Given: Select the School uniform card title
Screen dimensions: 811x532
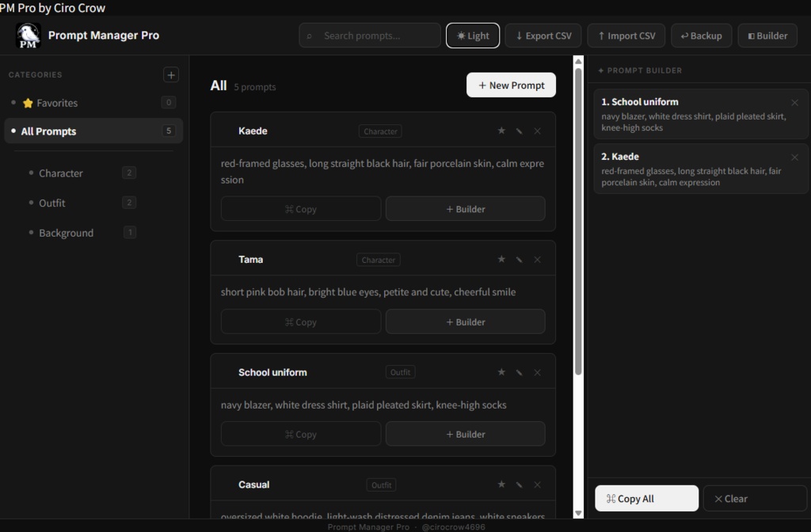Looking at the screenshot, I should [272, 372].
